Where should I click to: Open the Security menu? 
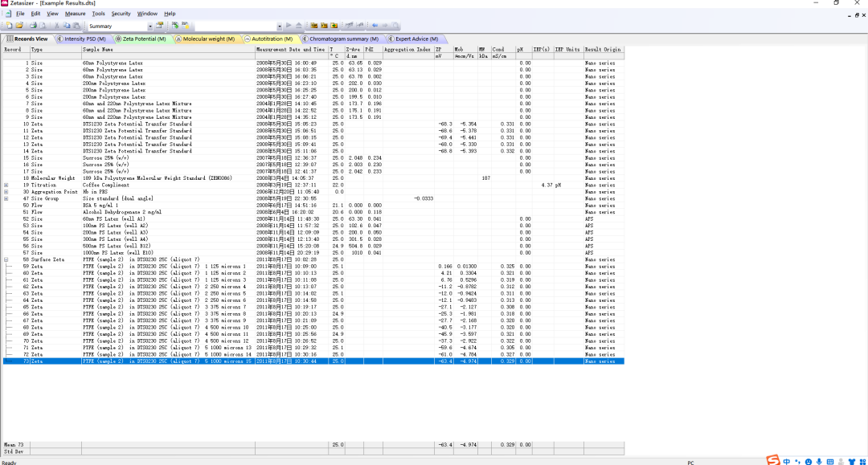[121, 14]
